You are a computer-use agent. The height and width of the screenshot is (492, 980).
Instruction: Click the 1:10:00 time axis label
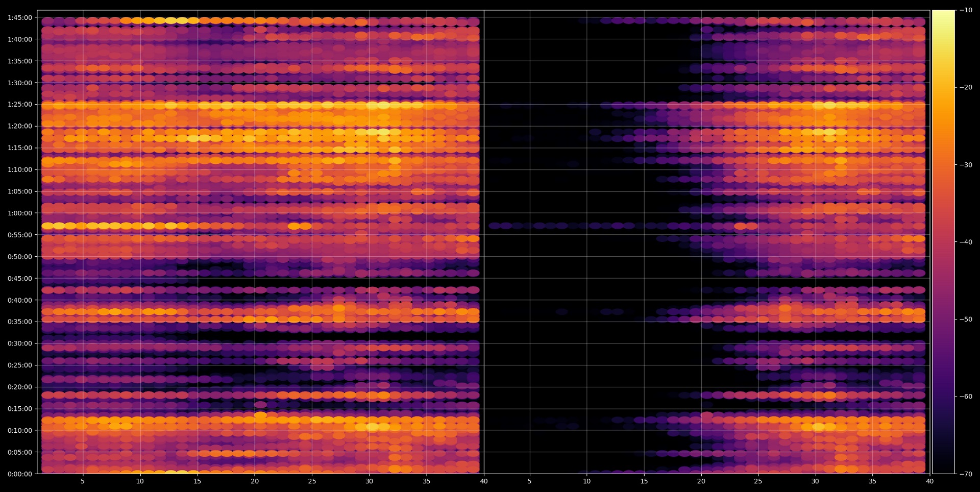tap(20, 169)
